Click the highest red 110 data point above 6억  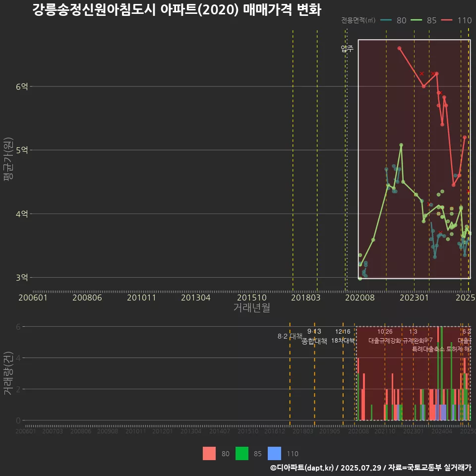[399, 48]
